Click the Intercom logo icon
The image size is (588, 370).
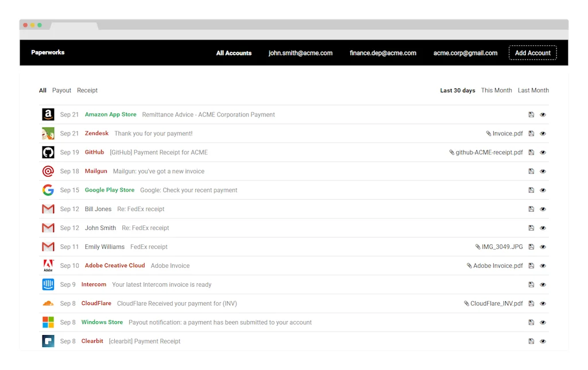pos(48,284)
